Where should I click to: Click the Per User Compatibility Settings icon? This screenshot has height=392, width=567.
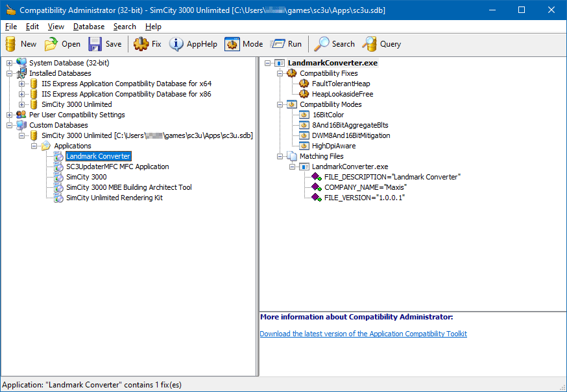tap(21, 115)
